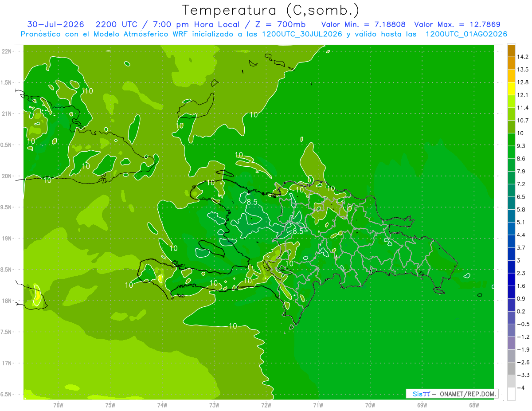Click the 22N latitude axis label
The height and width of the screenshot is (411, 532).
click(7, 51)
